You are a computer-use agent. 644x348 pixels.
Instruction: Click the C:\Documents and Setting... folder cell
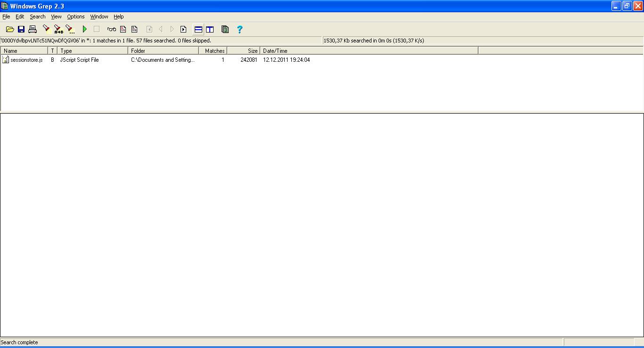163,60
